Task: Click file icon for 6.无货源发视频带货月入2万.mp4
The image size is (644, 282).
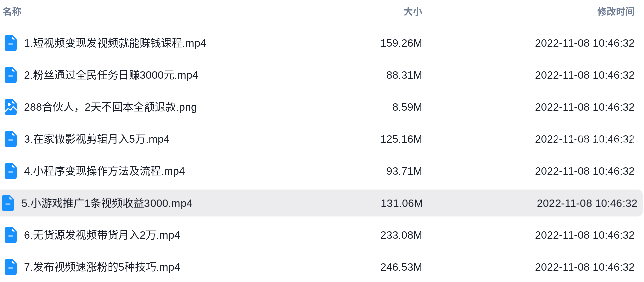Action: tap(11, 235)
